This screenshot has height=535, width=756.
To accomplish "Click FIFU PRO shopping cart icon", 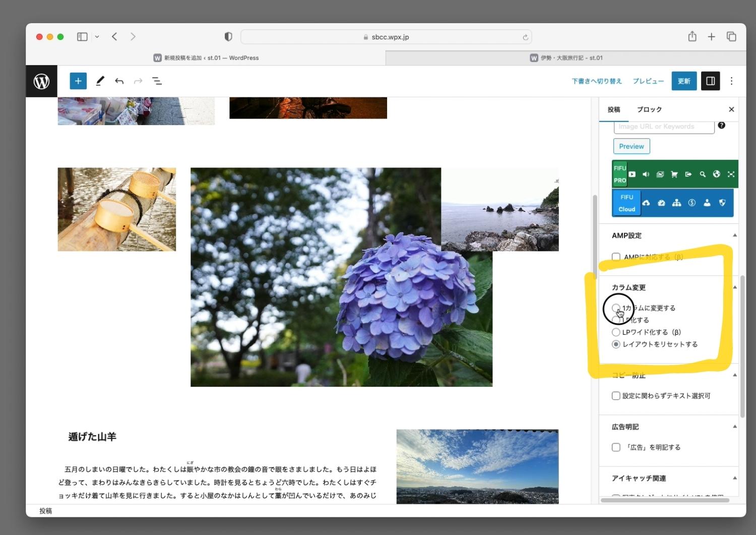I will tap(674, 174).
